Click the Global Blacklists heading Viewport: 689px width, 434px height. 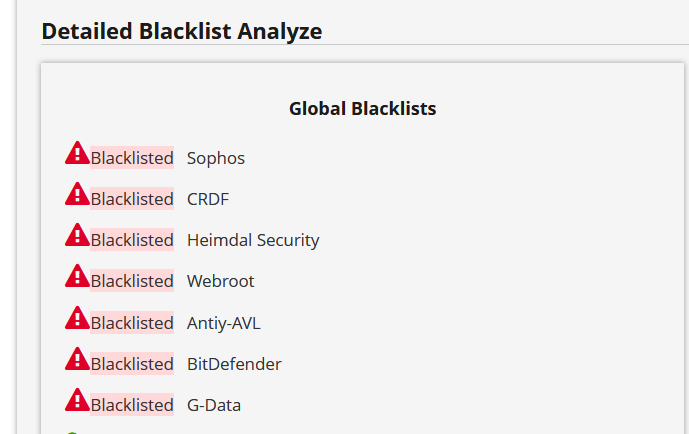click(363, 108)
